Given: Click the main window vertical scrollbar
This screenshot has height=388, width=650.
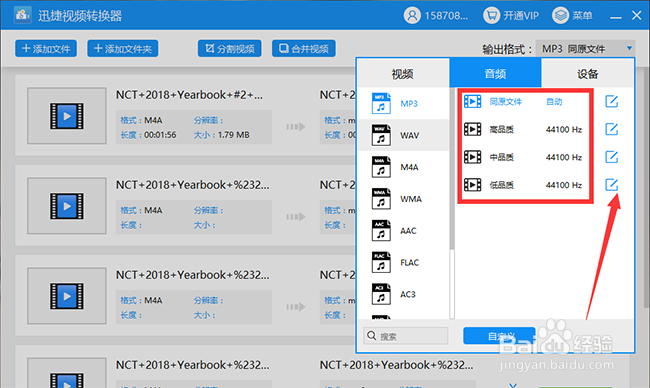Looking at the screenshot, I should [647, 187].
